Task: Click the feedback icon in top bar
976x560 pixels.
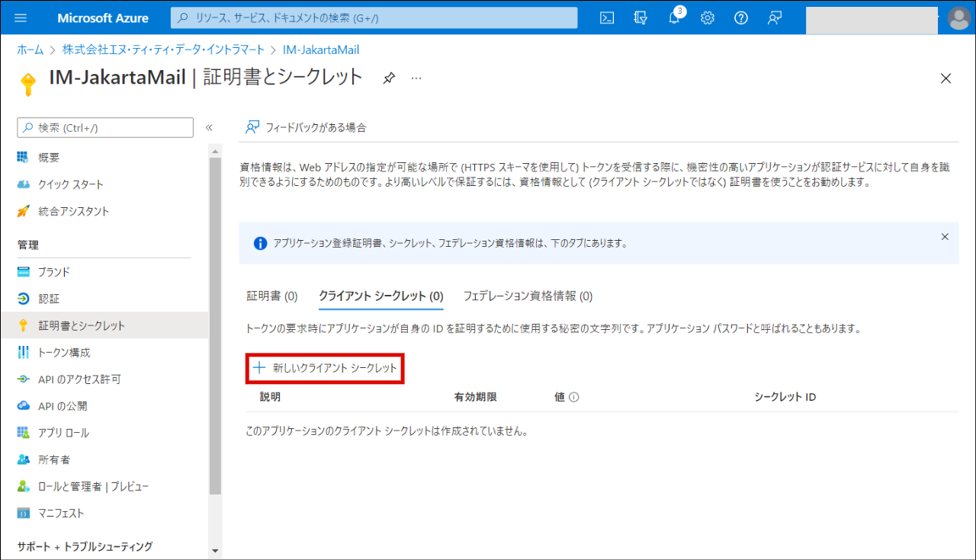Action: coord(775,18)
